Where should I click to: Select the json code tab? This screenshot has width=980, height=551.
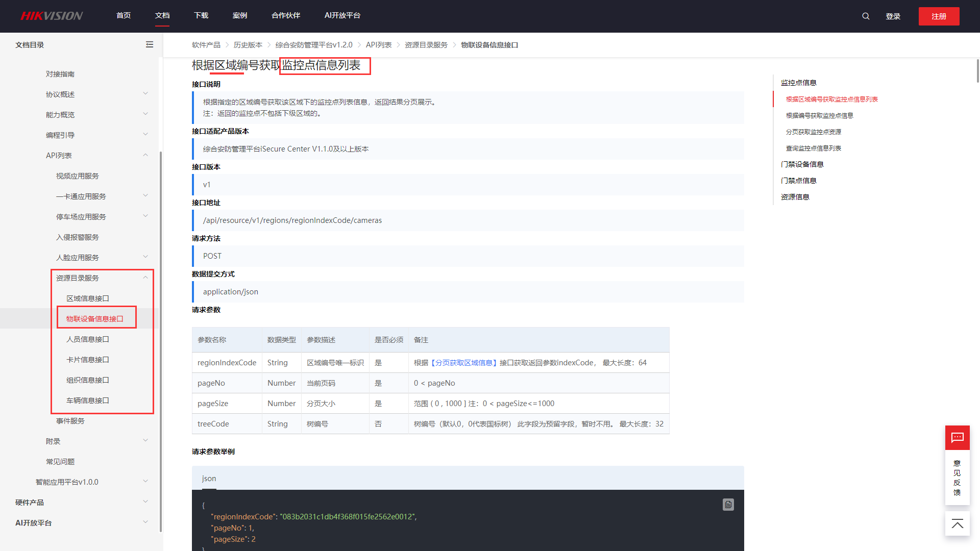209,479
